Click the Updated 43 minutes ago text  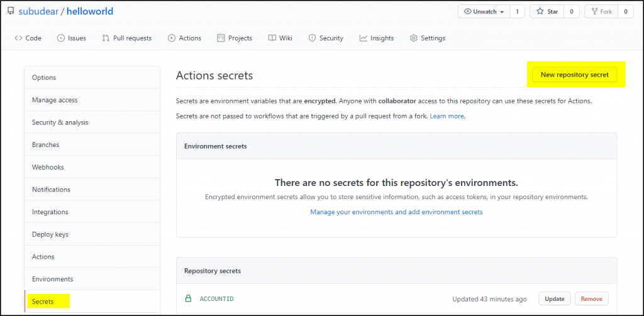coord(489,299)
